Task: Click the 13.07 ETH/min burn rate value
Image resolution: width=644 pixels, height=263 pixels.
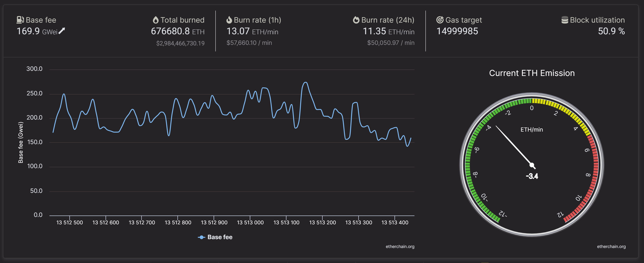Action: (x=252, y=31)
